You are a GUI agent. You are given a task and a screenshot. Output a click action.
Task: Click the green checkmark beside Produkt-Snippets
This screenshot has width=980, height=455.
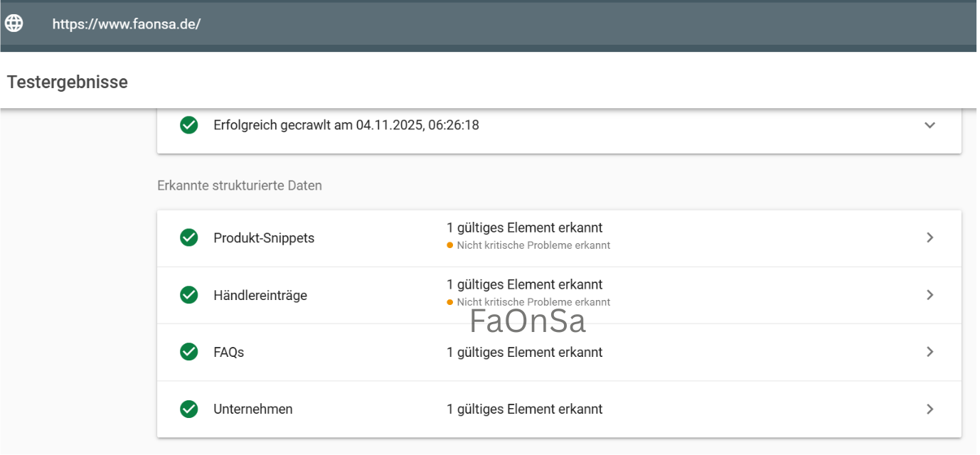[188, 237]
